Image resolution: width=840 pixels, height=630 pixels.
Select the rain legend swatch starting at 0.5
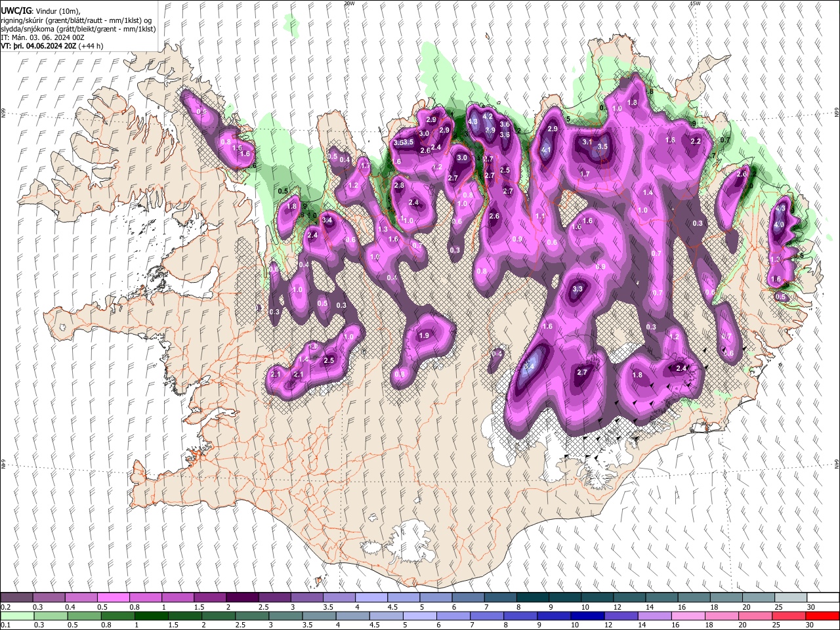pyautogui.click(x=85, y=616)
